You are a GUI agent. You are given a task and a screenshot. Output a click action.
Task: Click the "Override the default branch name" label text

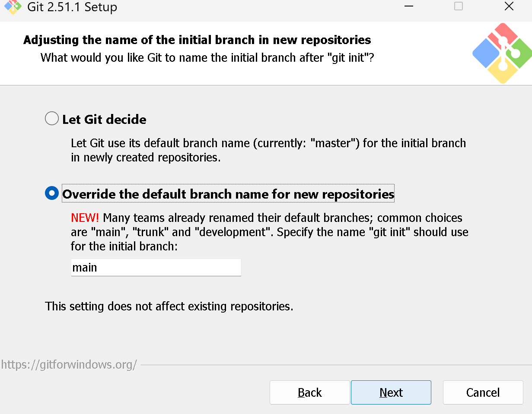click(x=228, y=194)
